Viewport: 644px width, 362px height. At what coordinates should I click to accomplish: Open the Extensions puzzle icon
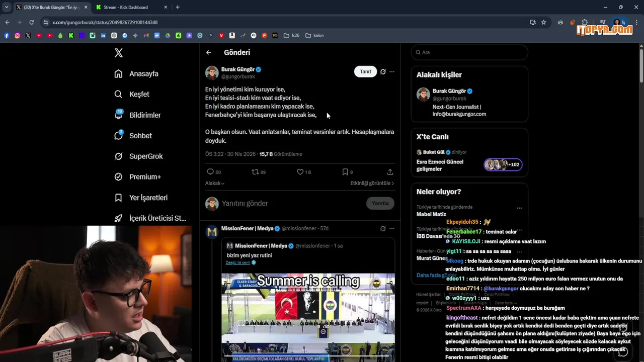click(x=585, y=22)
